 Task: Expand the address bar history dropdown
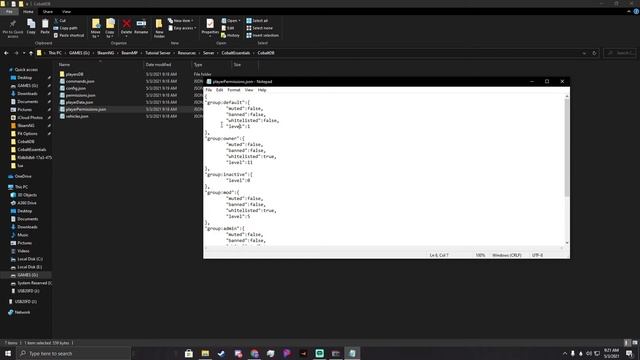pos(584,53)
